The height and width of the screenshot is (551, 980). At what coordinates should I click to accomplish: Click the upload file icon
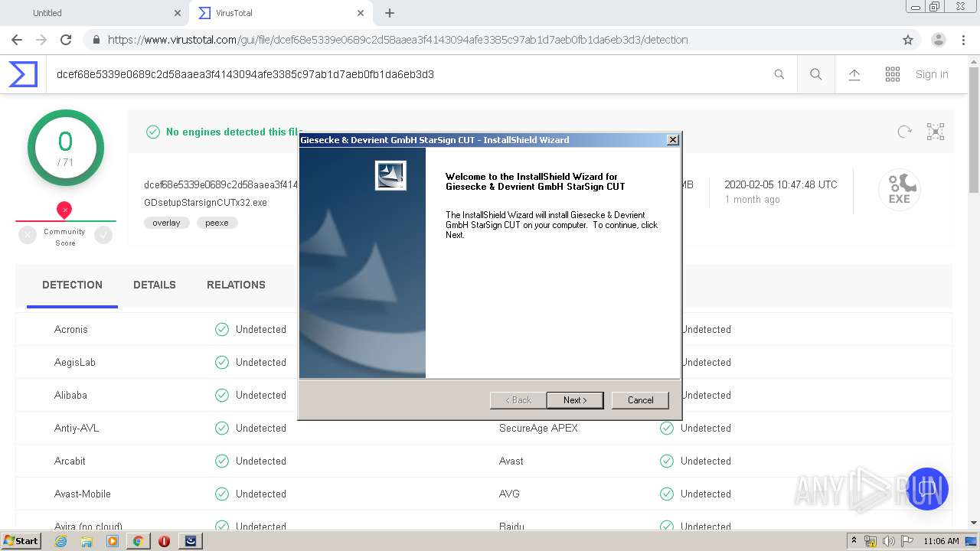(854, 74)
